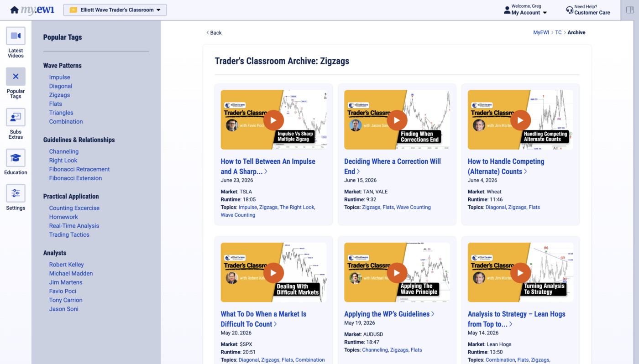The height and width of the screenshot is (364, 639).
Task: Open 'What To Do When a Market Is Difficult' title
Action: click(263, 319)
